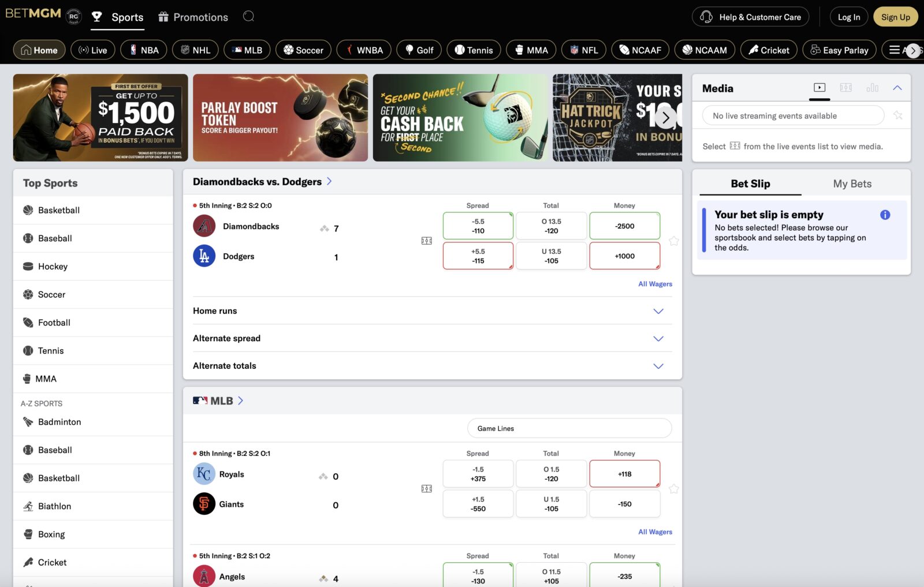
Task: Bet Dodgers spread +5.5 -115
Action: click(x=478, y=256)
